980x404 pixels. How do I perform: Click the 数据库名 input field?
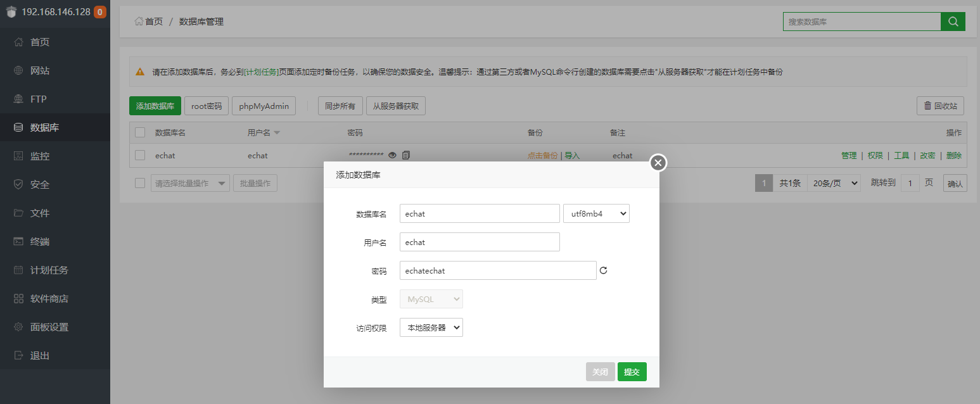click(x=480, y=213)
